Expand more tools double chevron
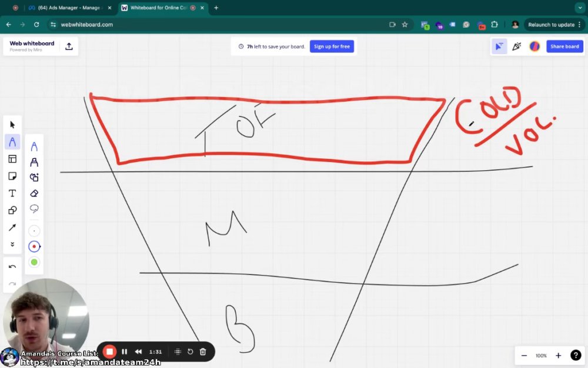This screenshot has width=588, height=368. coord(12,244)
